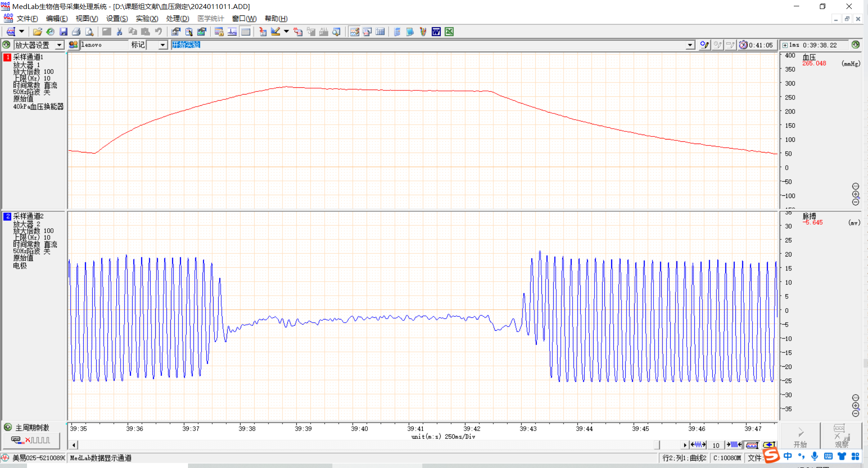Open the 处理(D) menu
The height and width of the screenshot is (468, 868).
pos(177,18)
